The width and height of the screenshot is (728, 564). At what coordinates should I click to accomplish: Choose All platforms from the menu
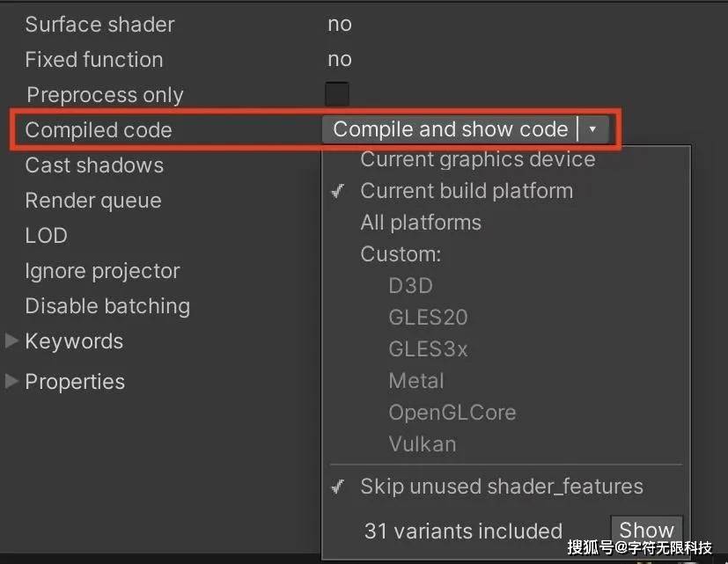click(420, 223)
